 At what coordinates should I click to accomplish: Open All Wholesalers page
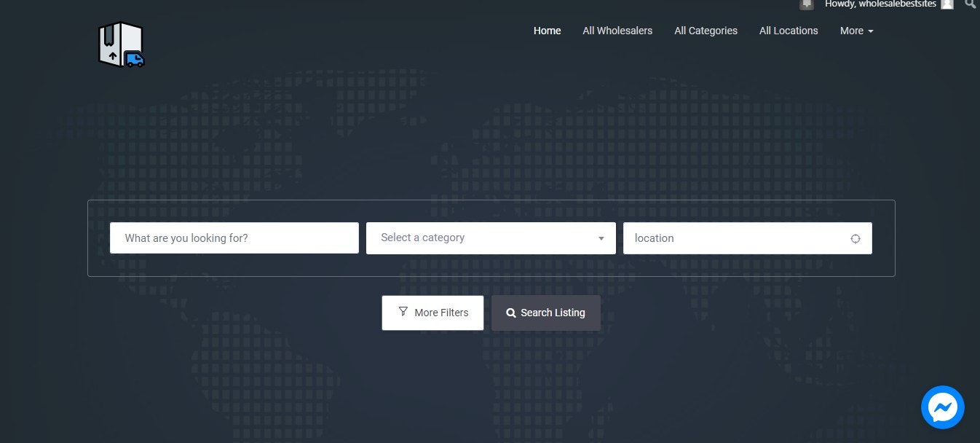[x=617, y=31]
